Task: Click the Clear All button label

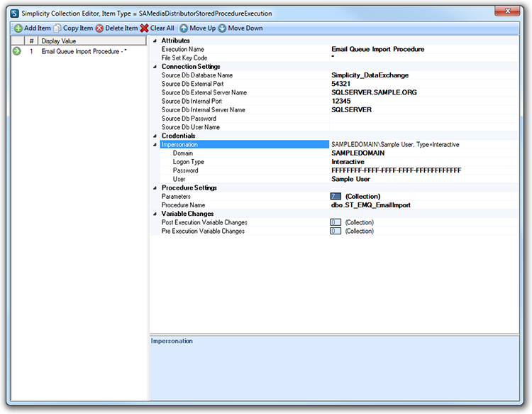Action: pyautogui.click(x=162, y=28)
